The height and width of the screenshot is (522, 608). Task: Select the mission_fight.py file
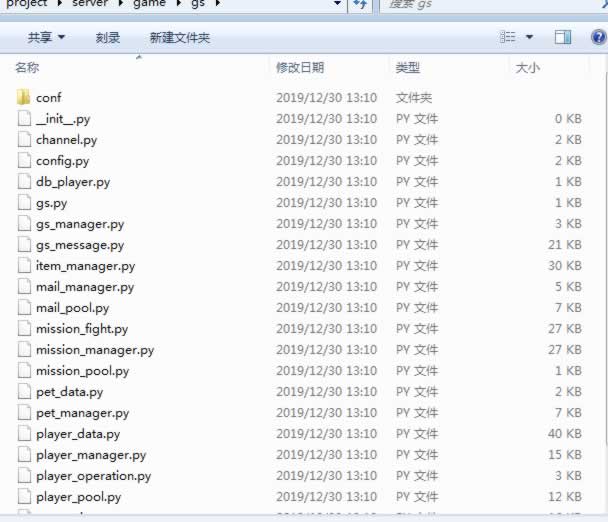pyautogui.click(x=82, y=329)
